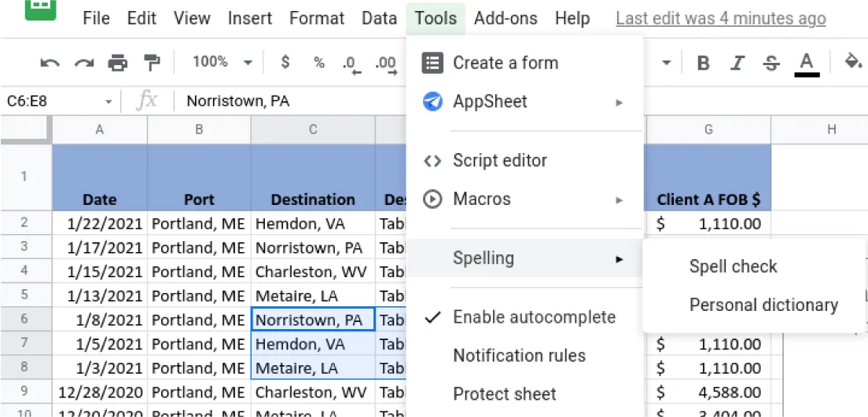The width and height of the screenshot is (868, 417).
Task: Open Personal dictionary option
Action: (763, 305)
